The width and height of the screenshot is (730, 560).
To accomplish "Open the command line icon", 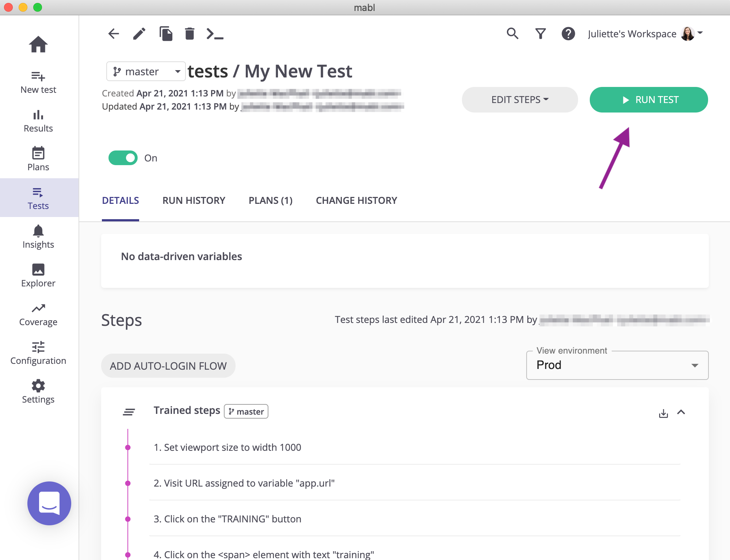I will 215,34.
